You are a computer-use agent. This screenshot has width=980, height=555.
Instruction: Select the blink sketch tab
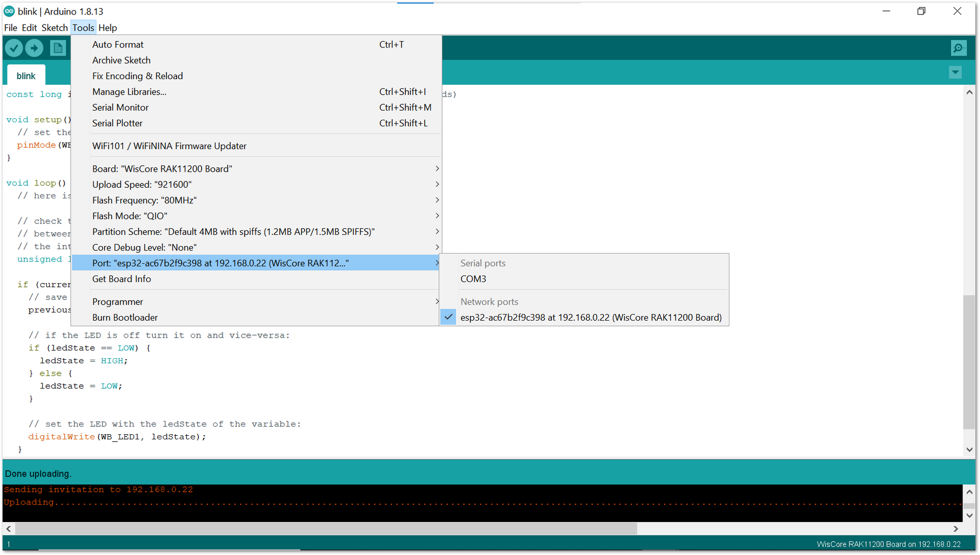point(26,76)
